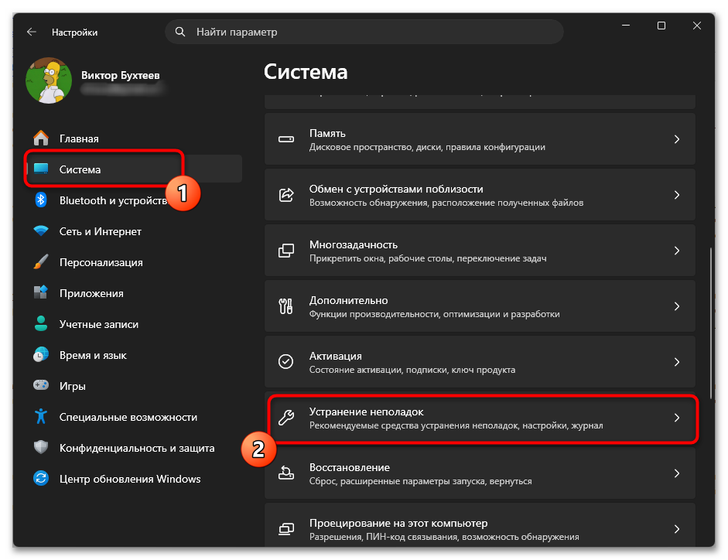Open the Восстановление settings title
This screenshot has height=560, width=728.
[x=350, y=468]
